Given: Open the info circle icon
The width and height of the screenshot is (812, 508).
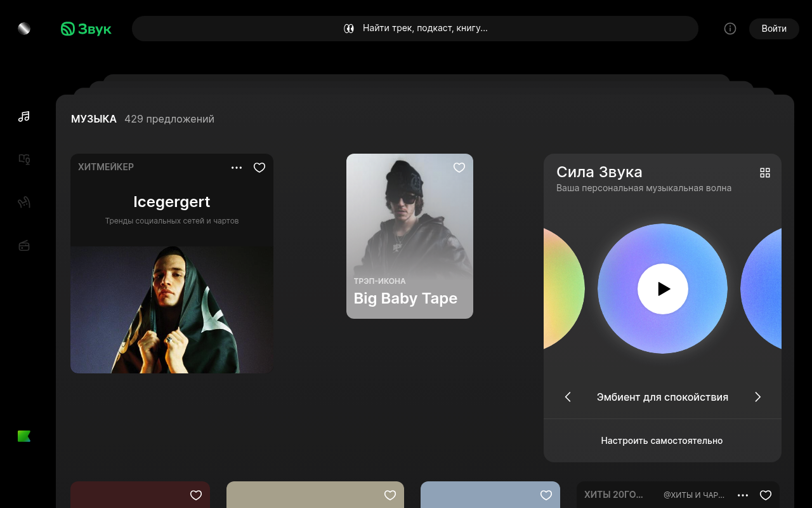Looking at the screenshot, I should tap(730, 29).
